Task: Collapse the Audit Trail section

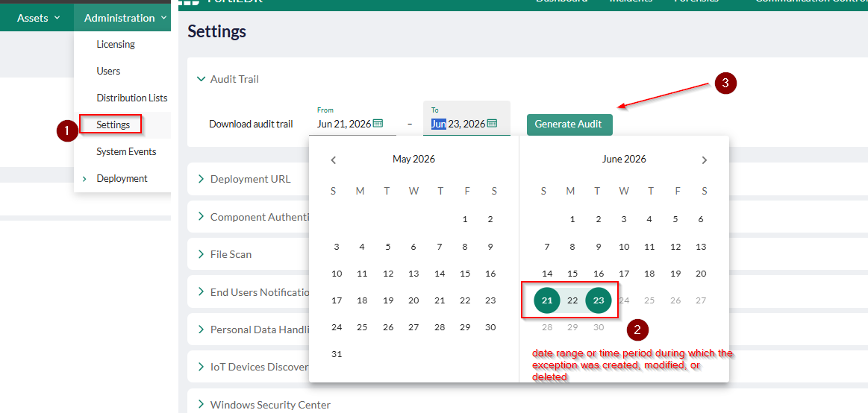Action: coord(201,79)
